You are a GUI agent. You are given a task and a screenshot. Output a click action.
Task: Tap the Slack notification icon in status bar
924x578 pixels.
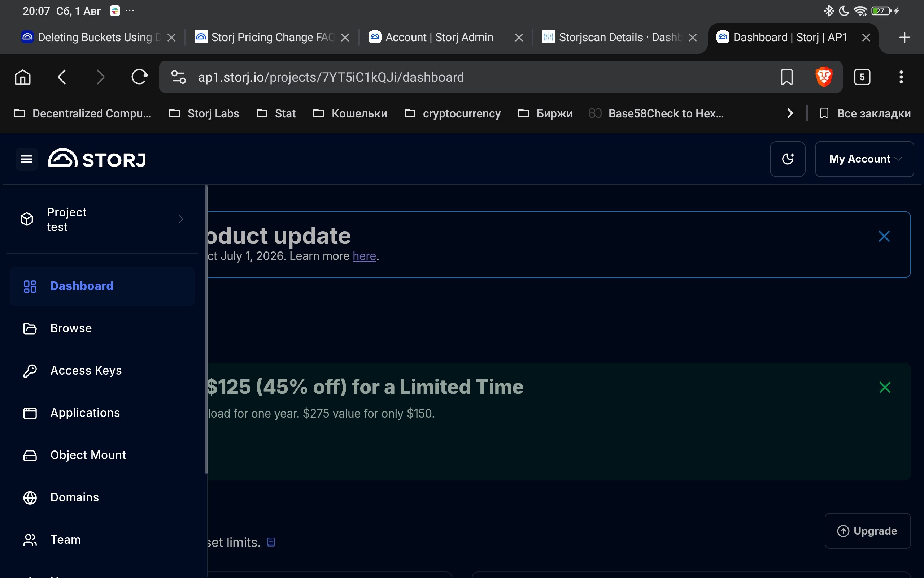click(x=115, y=11)
